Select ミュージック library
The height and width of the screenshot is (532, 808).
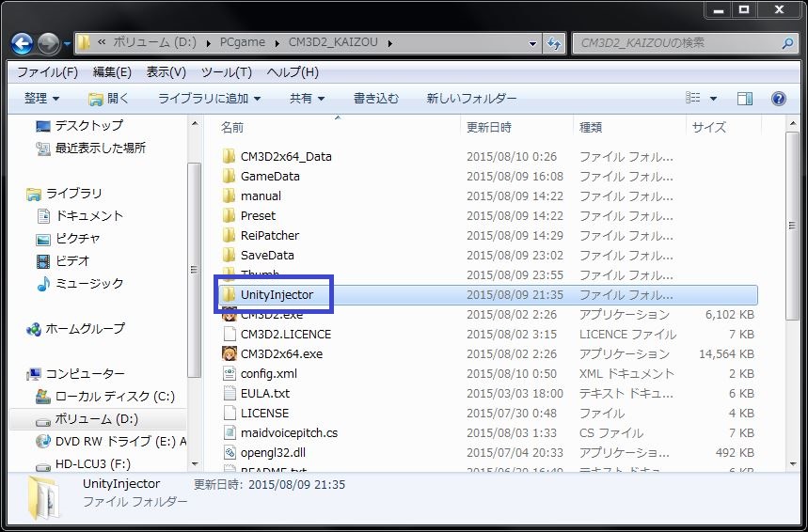(x=80, y=283)
